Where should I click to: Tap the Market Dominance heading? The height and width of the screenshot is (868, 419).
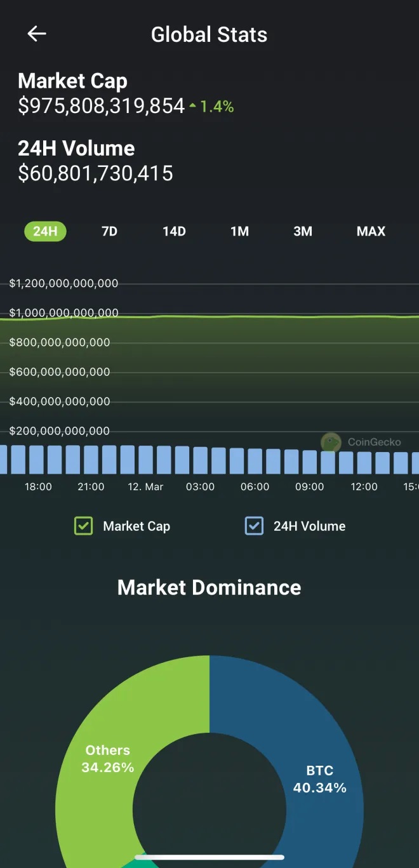tap(209, 587)
